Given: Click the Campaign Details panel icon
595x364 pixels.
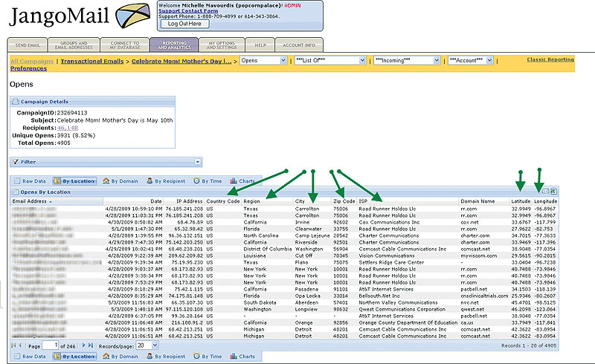Looking at the screenshot, I should point(16,102).
